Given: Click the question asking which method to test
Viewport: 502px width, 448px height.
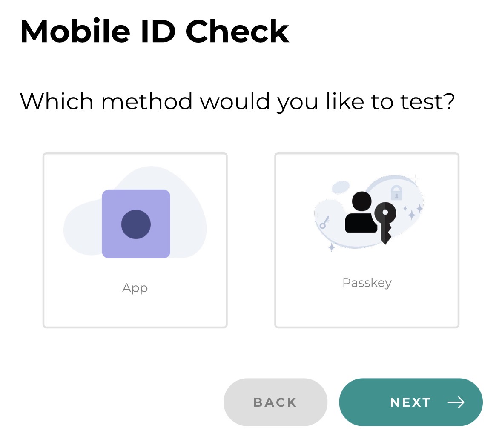Looking at the screenshot, I should [x=238, y=101].
